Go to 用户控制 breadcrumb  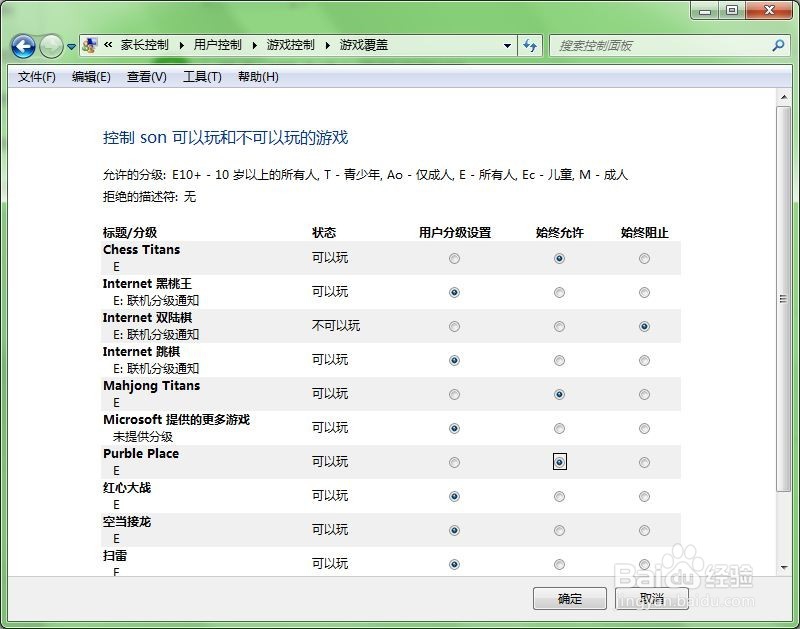217,45
